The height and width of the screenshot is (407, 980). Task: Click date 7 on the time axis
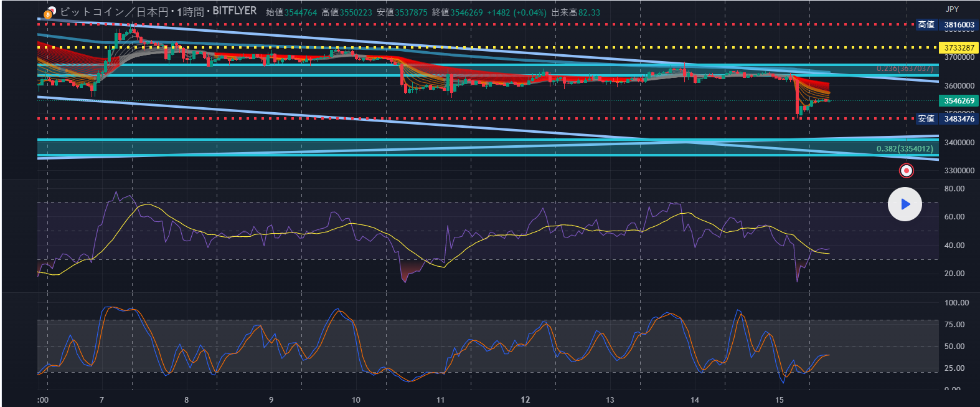(101, 400)
